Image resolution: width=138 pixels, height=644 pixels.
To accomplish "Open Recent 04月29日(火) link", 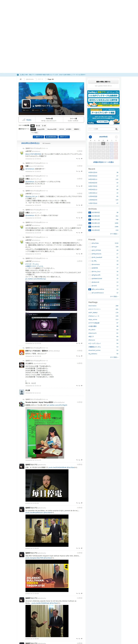I will pyautogui.click(x=93, y=179).
